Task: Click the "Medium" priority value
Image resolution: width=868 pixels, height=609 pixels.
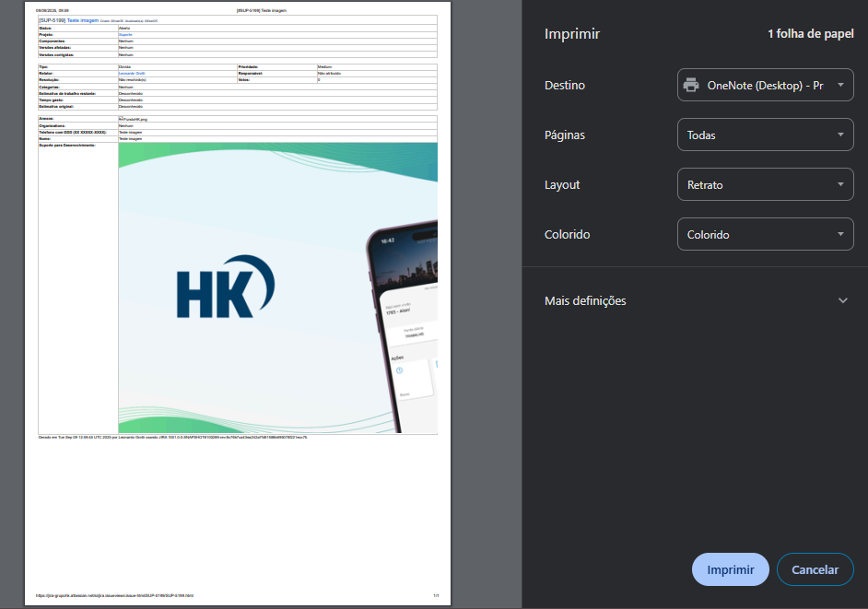Action: point(324,67)
